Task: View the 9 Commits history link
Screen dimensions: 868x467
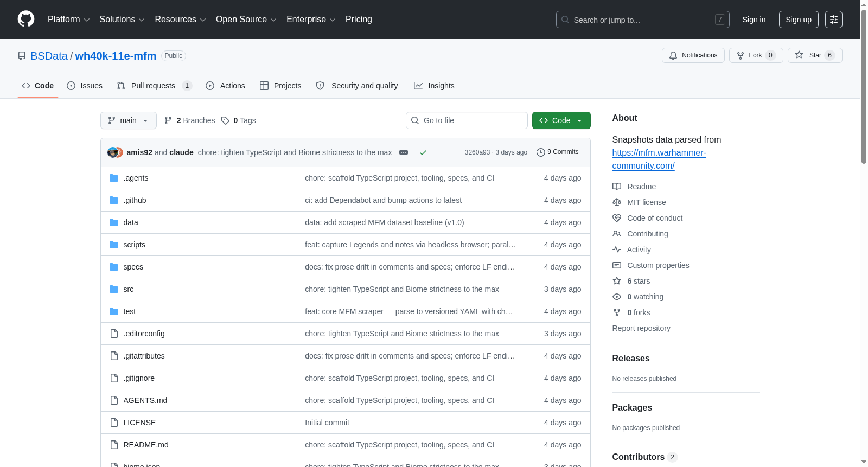Action: tap(557, 152)
